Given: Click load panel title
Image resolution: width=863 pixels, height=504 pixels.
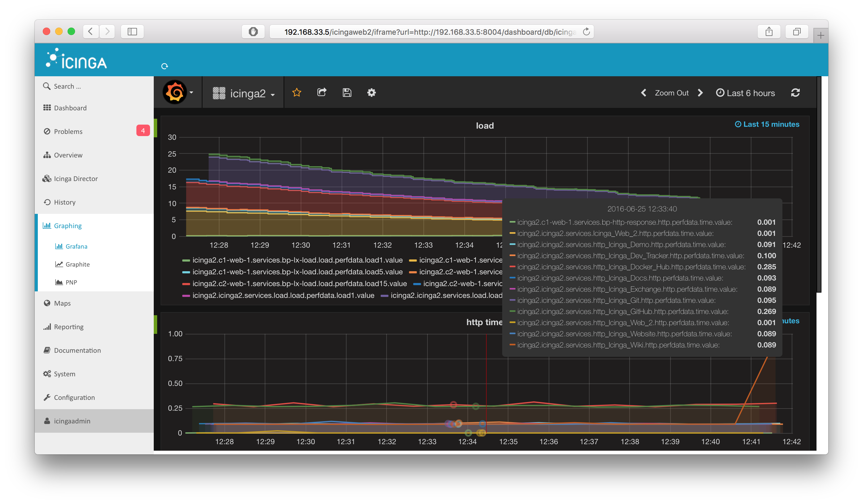Looking at the screenshot, I should 485,126.
